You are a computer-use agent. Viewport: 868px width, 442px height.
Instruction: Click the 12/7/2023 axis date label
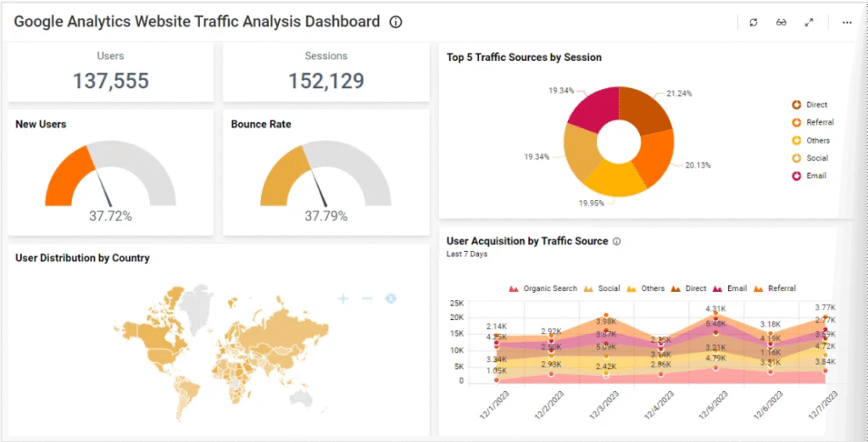point(822,405)
